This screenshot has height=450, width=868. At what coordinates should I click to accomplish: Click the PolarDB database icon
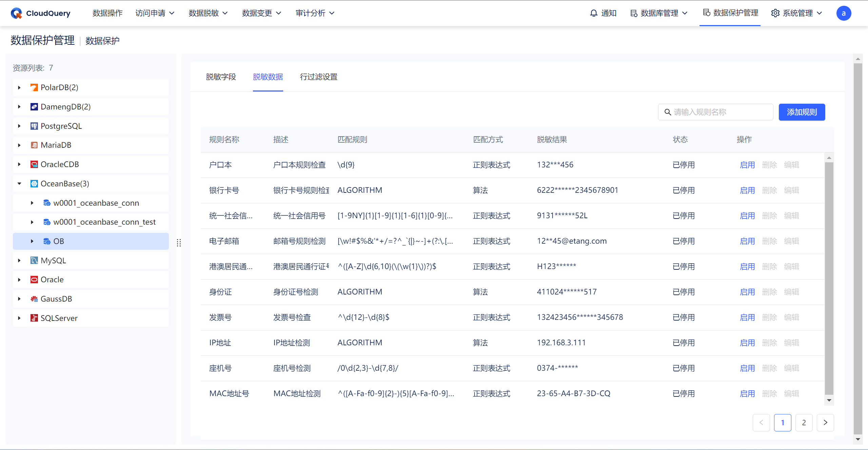pos(34,87)
